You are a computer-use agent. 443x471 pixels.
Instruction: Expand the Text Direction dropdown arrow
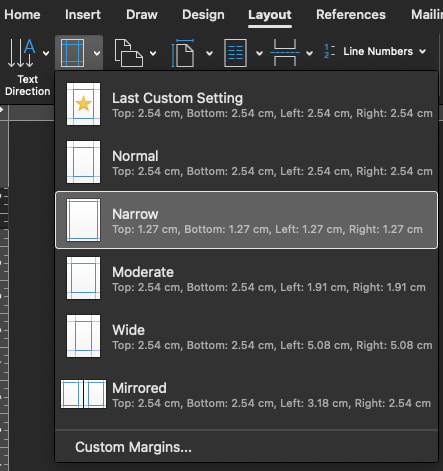pos(46,53)
